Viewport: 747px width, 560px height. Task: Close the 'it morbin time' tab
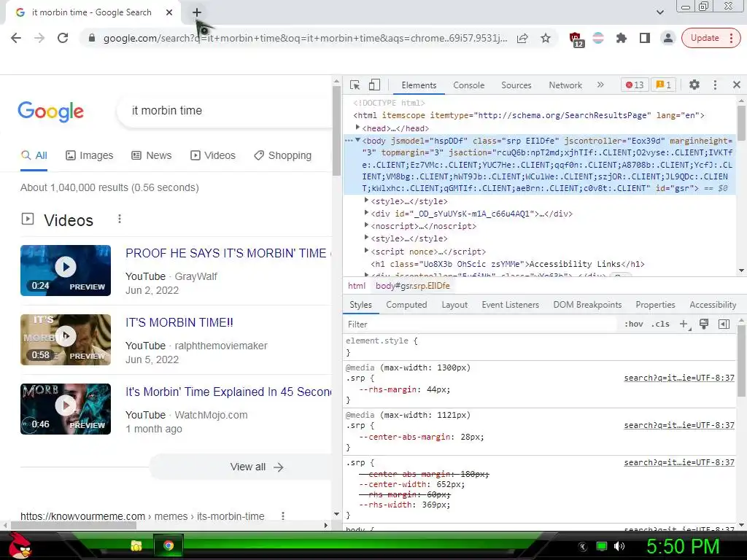point(169,13)
